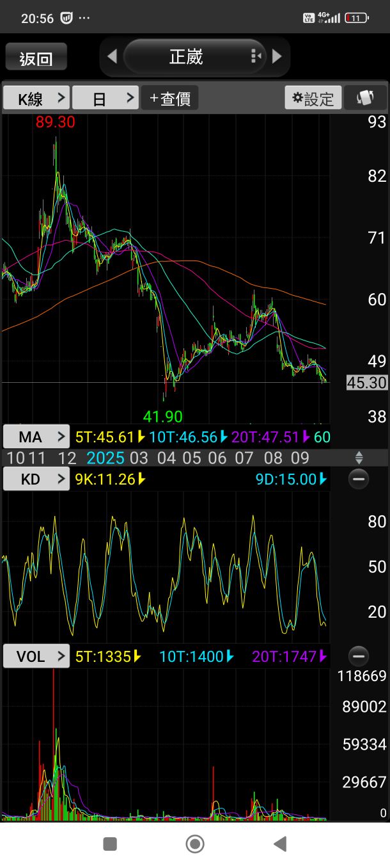Open the K線 chart type dropdown
This screenshot has height=868, width=390.
tap(36, 99)
